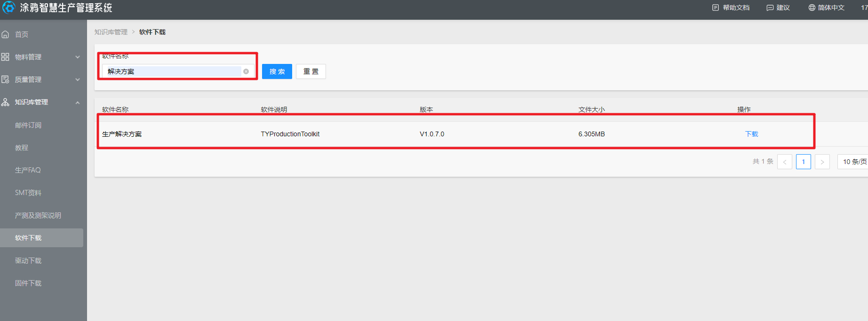868x321 pixels.
Task: Clear the search input with the x icon
Action: pos(246,71)
